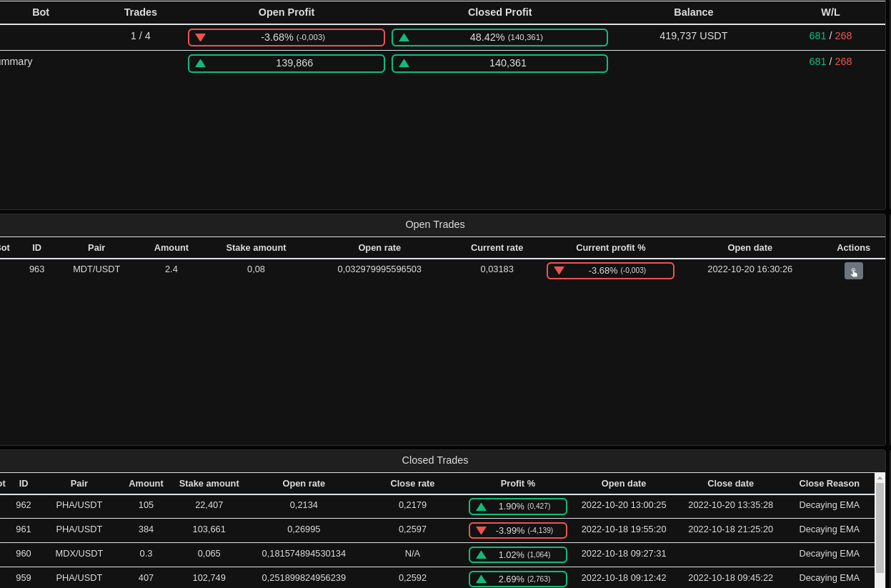Image resolution: width=891 pixels, height=588 pixels.
Task: Click the green 48.42% Closed Profit badge
Action: tap(499, 37)
